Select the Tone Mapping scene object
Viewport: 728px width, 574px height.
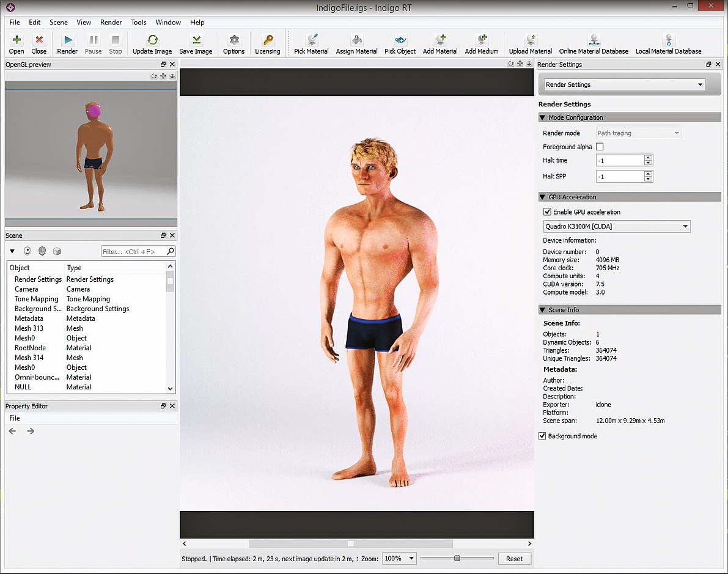tap(87, 299)
